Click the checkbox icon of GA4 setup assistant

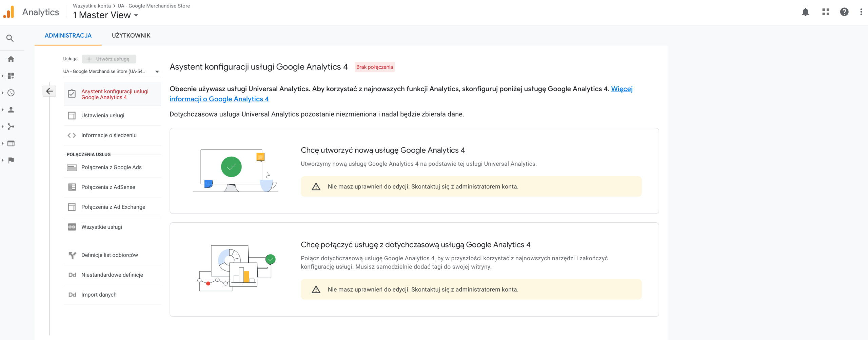72,94
